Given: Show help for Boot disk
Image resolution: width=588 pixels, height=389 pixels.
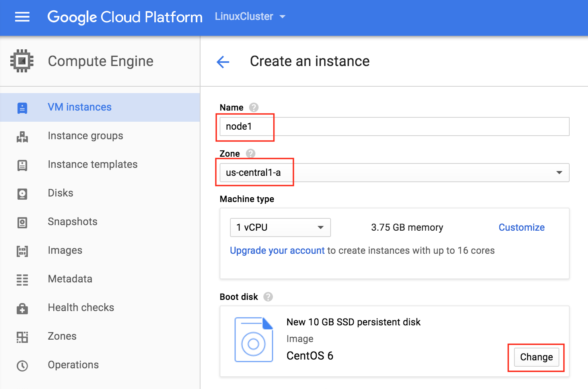Looking at the screenshot, I should [x=268, y=297].
